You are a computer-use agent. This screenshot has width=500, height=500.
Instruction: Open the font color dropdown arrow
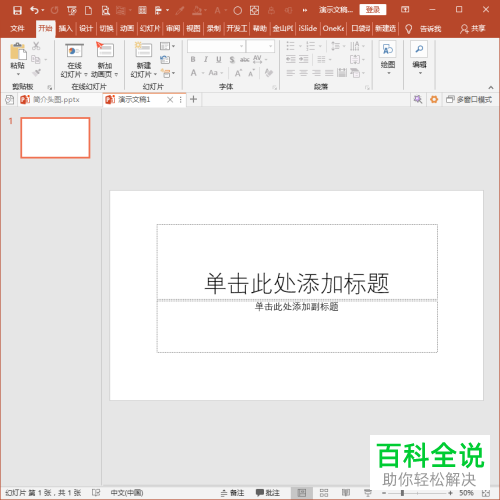pos(203,73)
